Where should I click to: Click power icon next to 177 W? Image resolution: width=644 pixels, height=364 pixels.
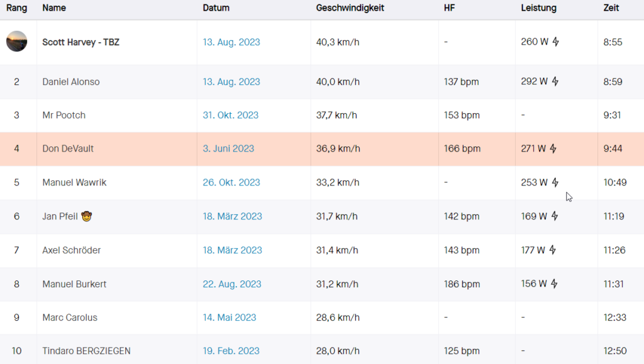click(x=552, y=250)
